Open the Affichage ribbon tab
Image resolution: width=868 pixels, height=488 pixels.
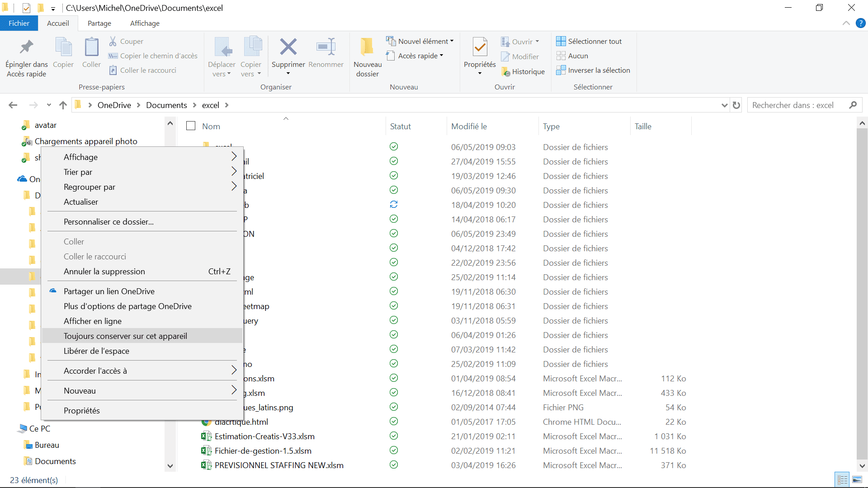[145, 23]
